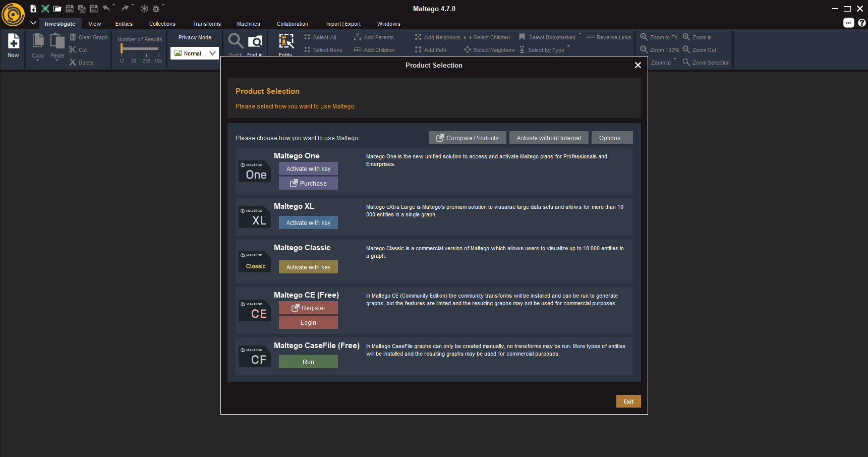Click Clear Graph trash icon
Image resolution: width=868 pixels, height=457 pixels.
pyautogui.click(x=89, y=37)
